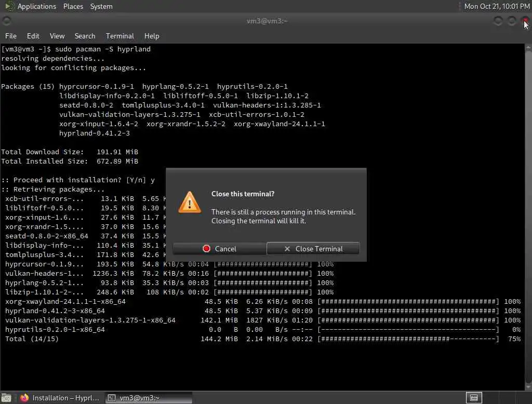Image resolution: width=532 pixels, height=404 pixels.
Task: Click the 'sudo pacman -S hyprland' command text
Action: 103,49
